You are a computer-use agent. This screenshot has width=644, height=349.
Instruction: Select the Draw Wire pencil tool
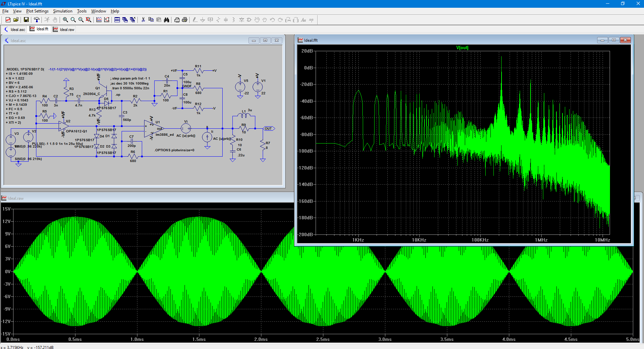195,20
